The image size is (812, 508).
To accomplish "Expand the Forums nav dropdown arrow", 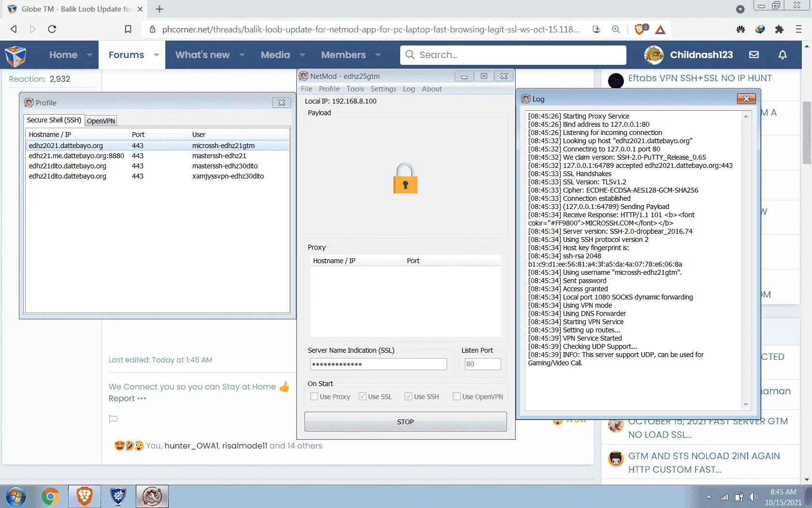I will pos(156,55).
